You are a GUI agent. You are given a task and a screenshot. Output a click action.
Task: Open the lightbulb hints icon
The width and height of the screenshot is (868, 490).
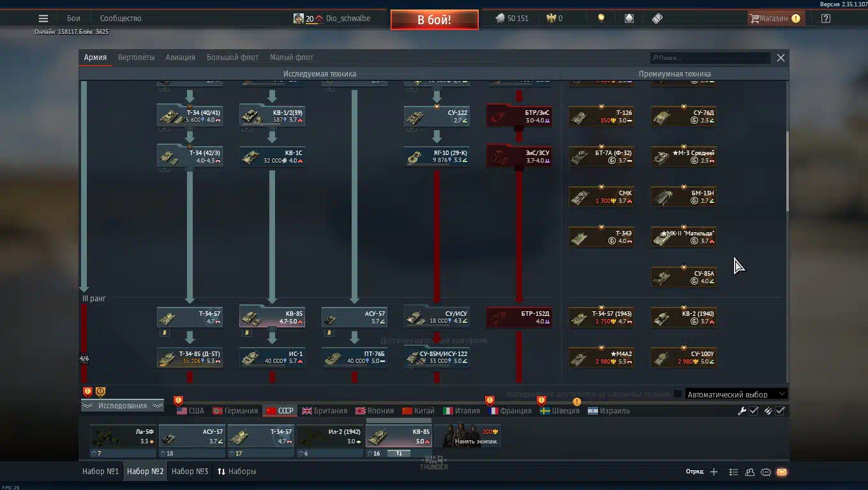click(601, 19)
